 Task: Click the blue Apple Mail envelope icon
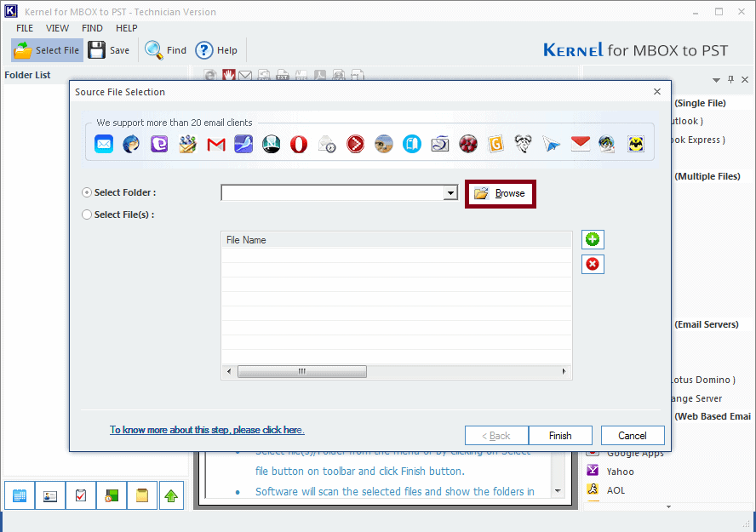pyautogui.click(x=104, y=144)
